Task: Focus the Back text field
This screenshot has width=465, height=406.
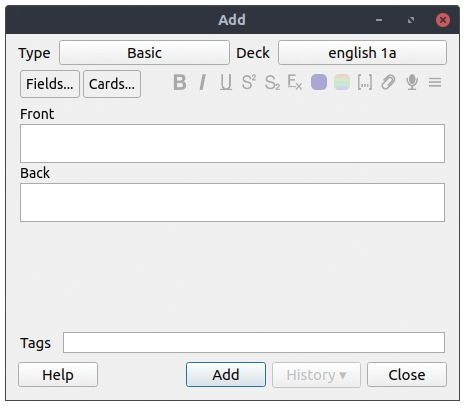Action: [232, 202]
